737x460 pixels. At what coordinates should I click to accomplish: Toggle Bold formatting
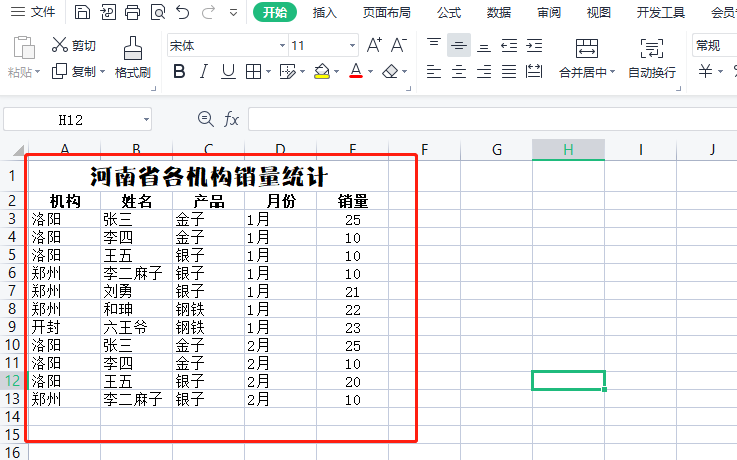(x=179, y=72)
